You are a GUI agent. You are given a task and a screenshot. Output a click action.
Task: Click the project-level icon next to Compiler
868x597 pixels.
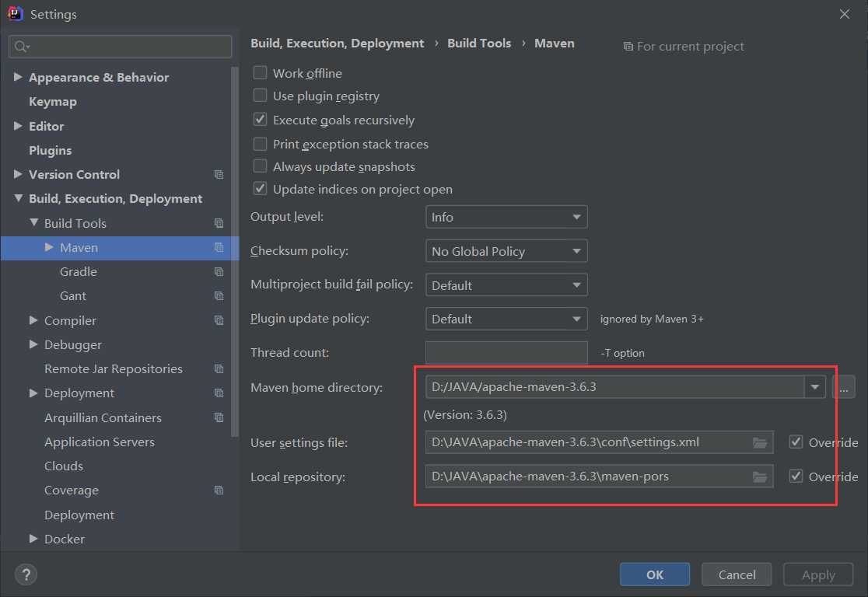[219, 320]
